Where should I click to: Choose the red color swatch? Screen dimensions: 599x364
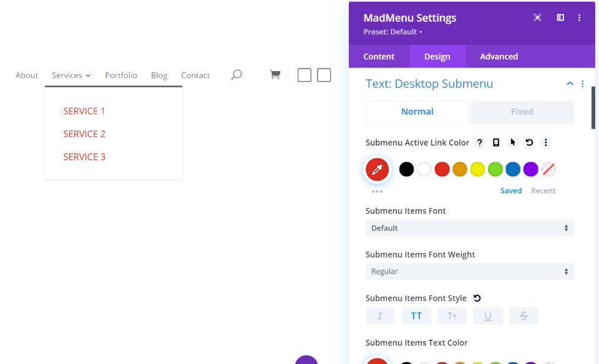click(x=442, y=170)
